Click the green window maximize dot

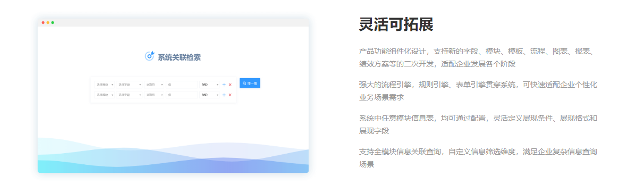(x=53, y=22)
